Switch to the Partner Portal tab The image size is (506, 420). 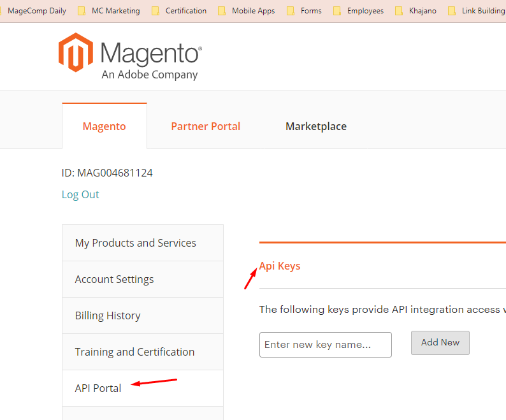pyautogui.click(x=206, y=126)
